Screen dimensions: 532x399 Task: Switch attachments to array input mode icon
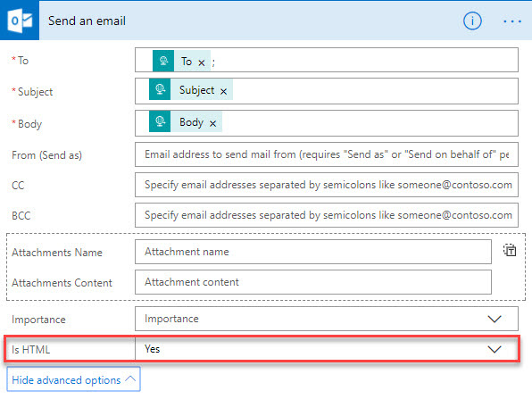(510, 251)
